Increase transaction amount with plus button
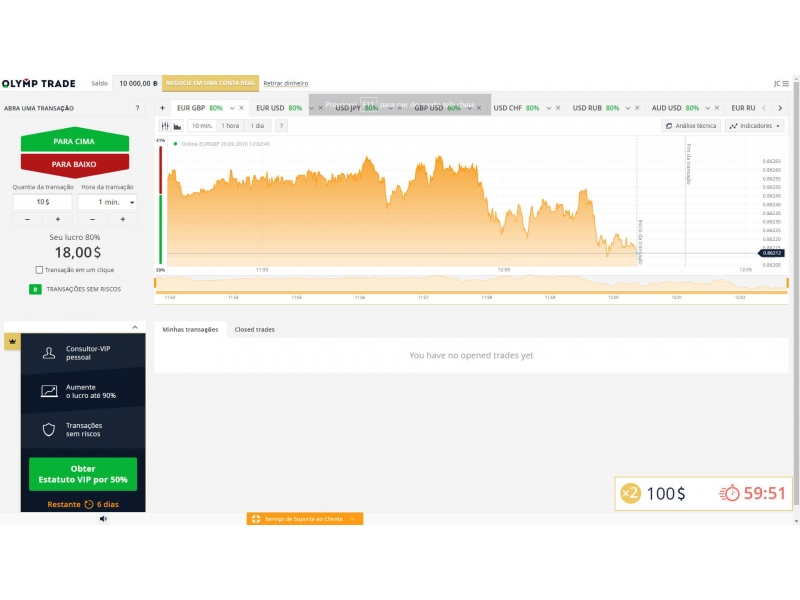 (58, 219)
